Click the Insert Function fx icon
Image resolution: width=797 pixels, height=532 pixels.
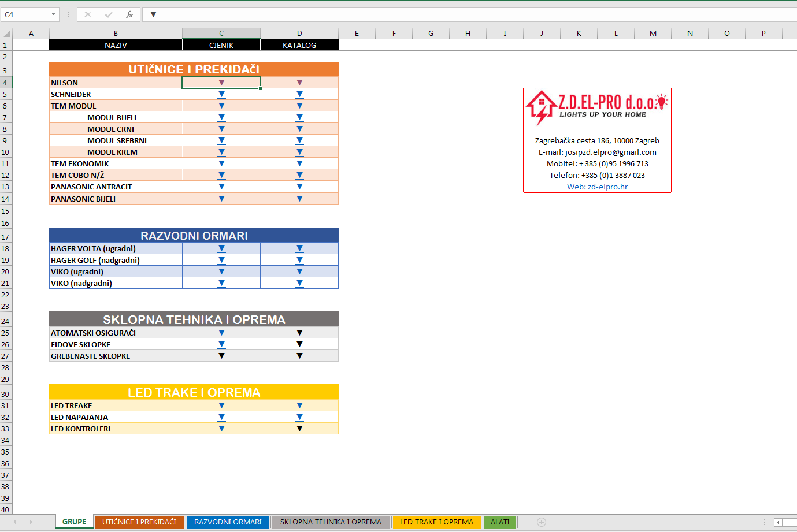[x=129, y=14]
